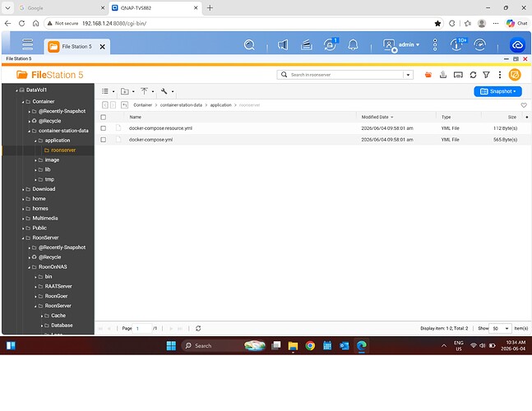Expand the admin user dropdown
This screenshot has width=532, height=411.
418,44
